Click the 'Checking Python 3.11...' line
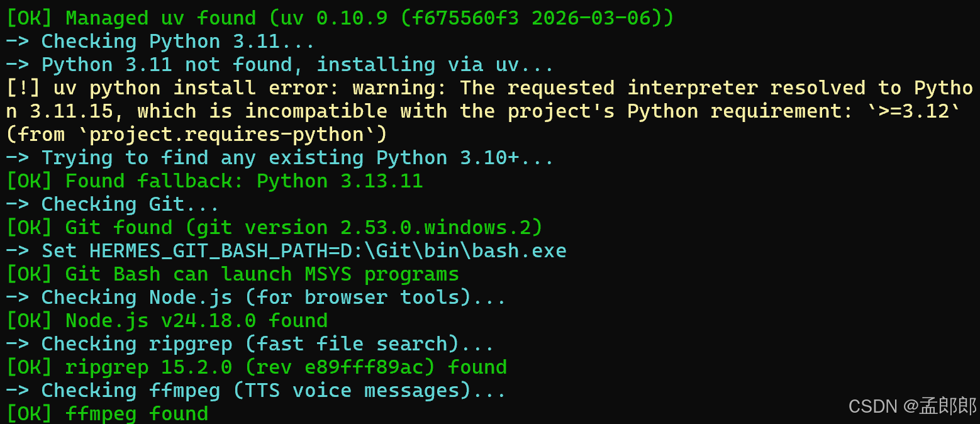The width and height of the screenshot is (980, 424). pos(160,42)
